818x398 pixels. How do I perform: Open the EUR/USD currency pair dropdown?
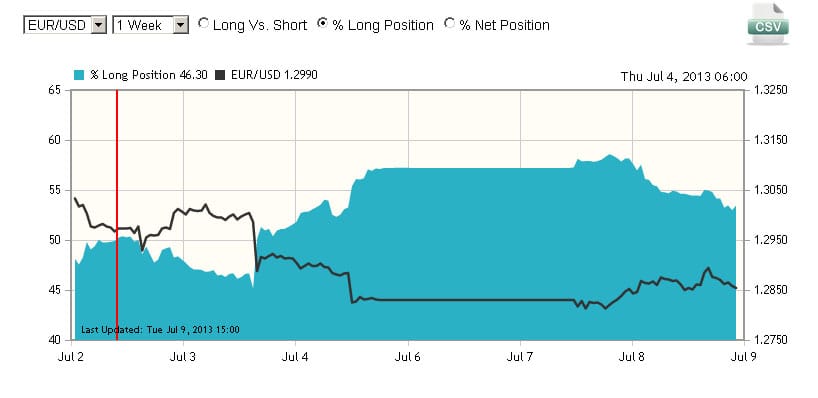click(65, 25)
